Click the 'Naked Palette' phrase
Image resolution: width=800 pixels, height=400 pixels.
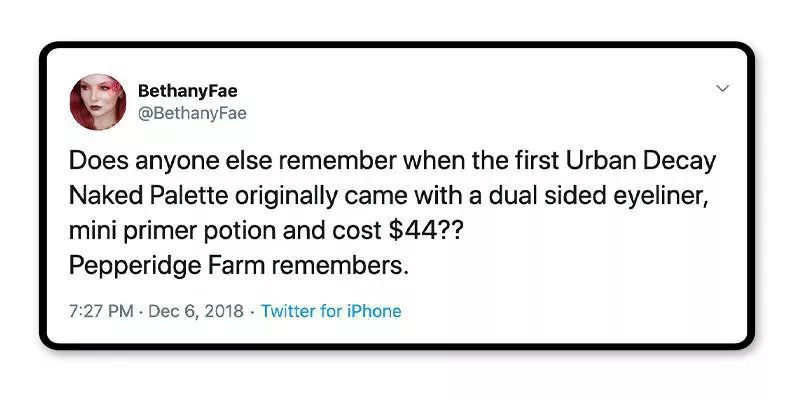coord(135,196)
